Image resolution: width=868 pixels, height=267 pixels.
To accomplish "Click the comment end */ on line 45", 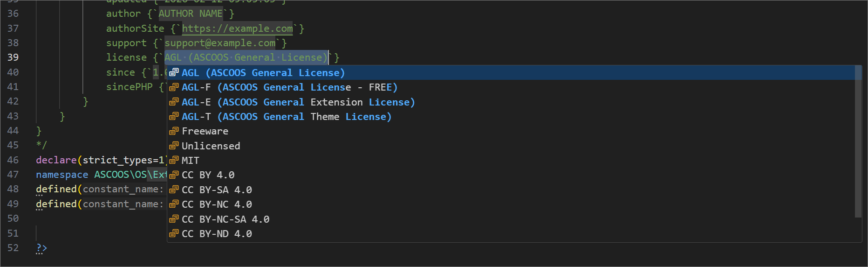I will [x=41, y=145].
